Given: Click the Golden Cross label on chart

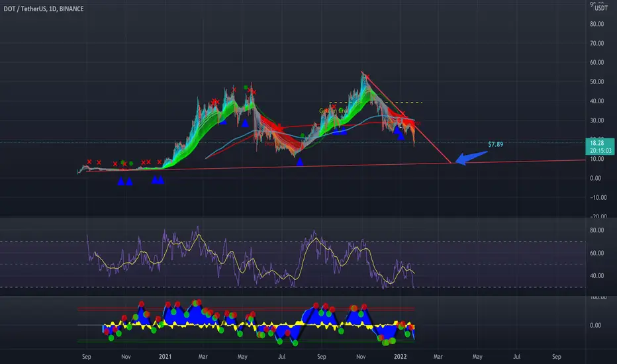Looking at the screenshot, I should [x=333, y=111].
